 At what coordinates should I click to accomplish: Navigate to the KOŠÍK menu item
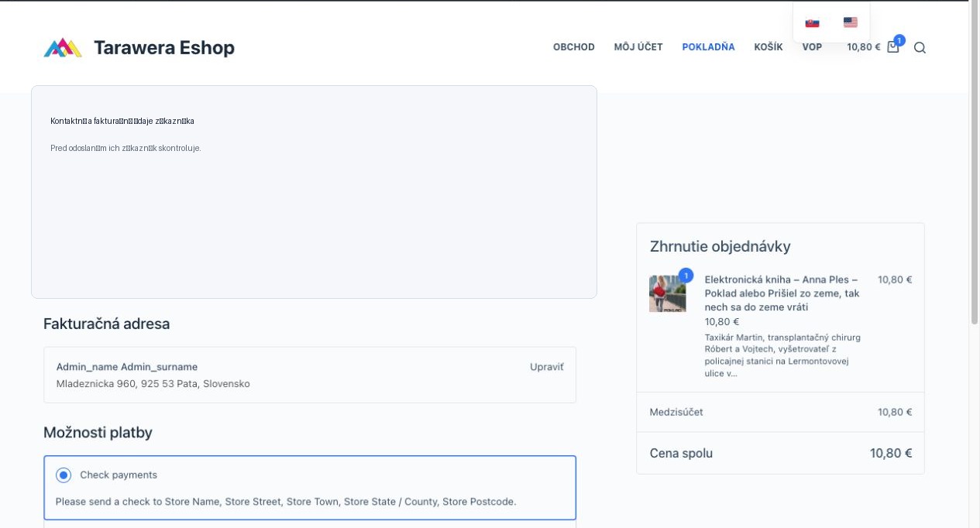click(769, 47)
